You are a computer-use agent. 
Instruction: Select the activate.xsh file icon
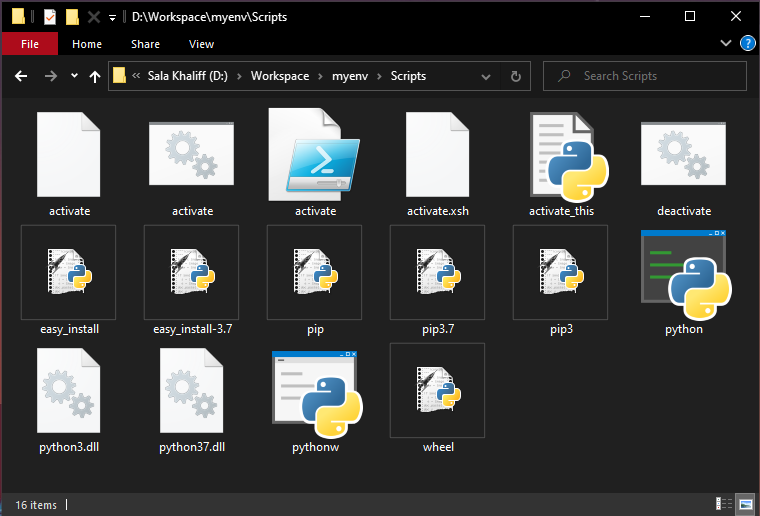438,155
